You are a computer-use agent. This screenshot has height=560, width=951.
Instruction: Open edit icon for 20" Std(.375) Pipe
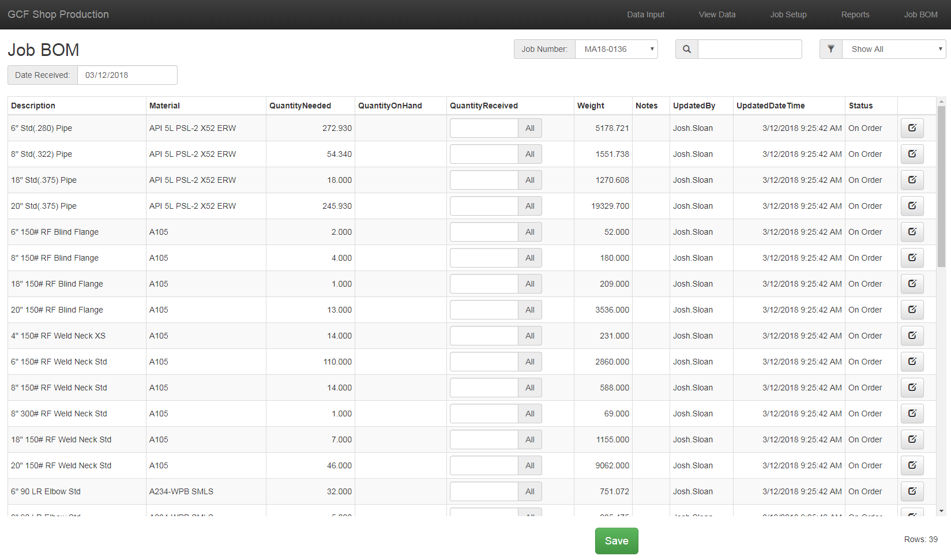[x=912, y=206]
